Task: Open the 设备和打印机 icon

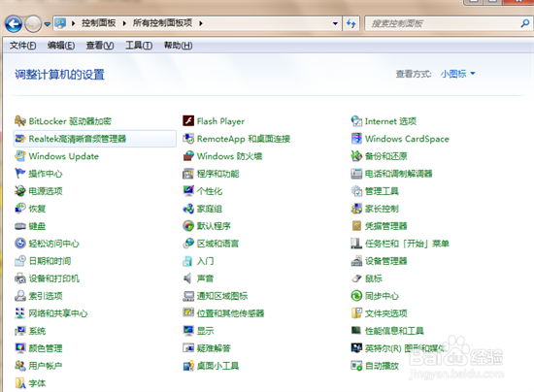Action: pos(20,278)
